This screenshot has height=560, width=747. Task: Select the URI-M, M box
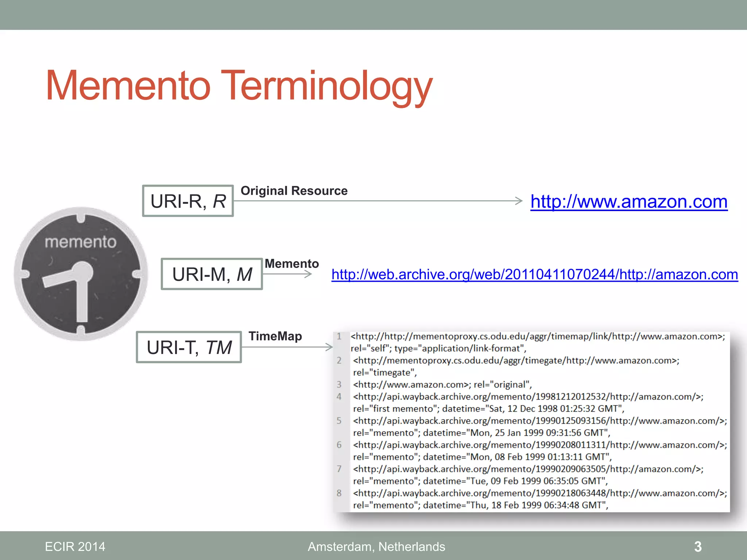[x=212, y=274]
